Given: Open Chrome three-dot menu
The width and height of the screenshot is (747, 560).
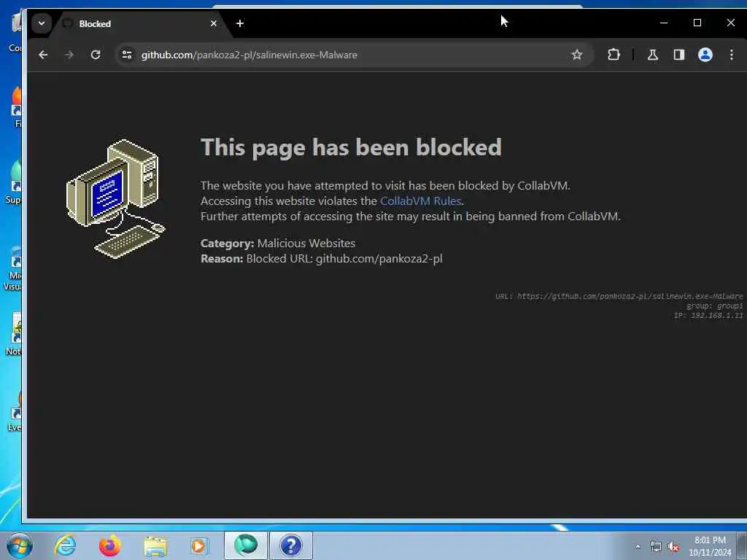Looking at the screenshot, I should [731, 55].
